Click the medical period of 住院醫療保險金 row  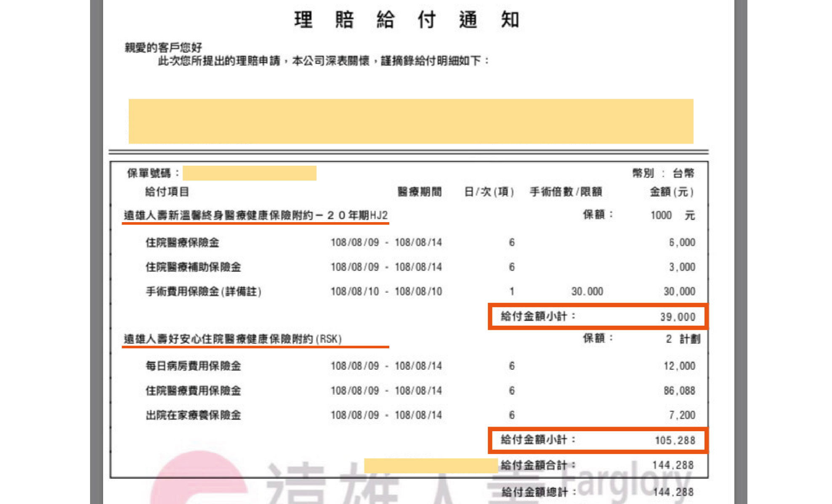click(x=386, y=242)
